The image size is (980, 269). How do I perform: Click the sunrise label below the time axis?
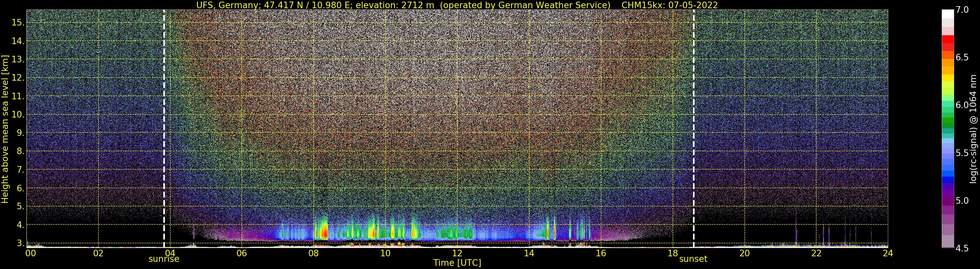[x=164, y=259]
